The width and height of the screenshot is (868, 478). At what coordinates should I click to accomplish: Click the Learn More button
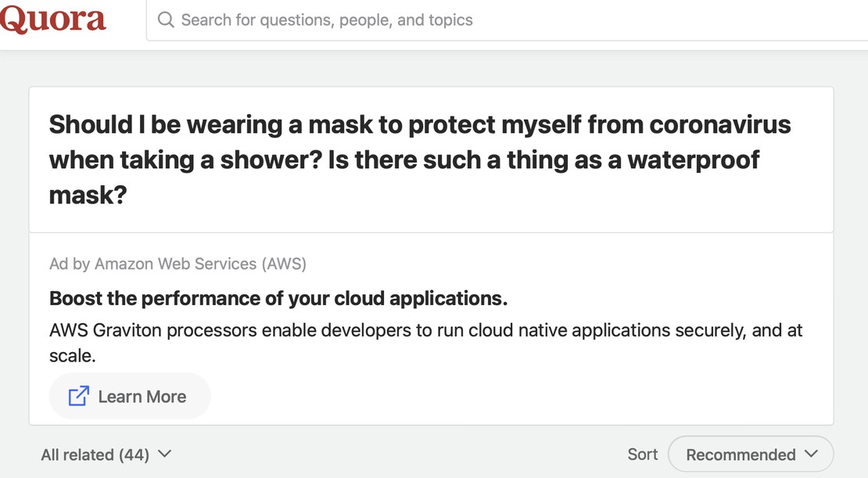pos(130,396)
